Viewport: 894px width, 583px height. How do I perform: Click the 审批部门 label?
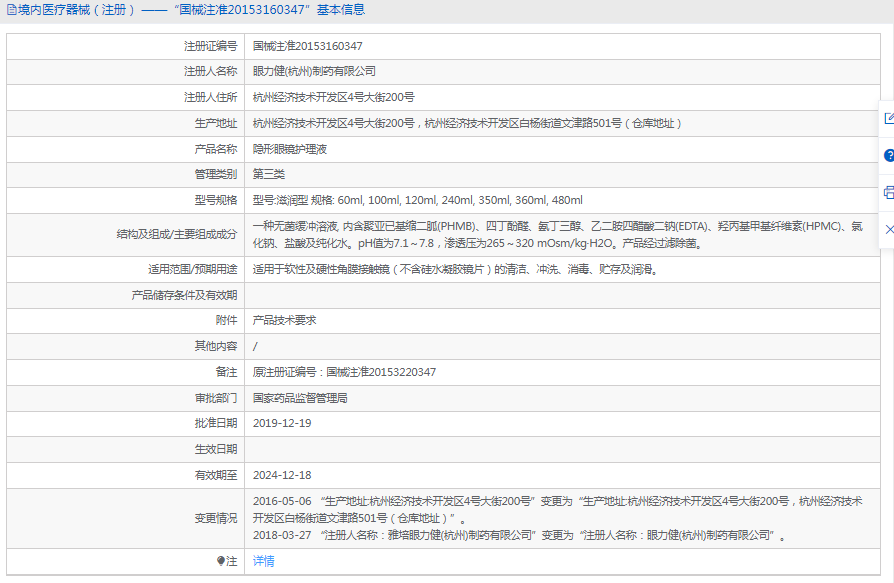(216, 398)
